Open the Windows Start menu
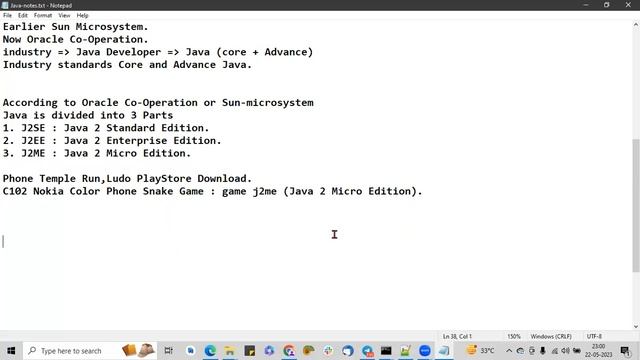Viewport: 640px width, 360px height. coord(11,351)
